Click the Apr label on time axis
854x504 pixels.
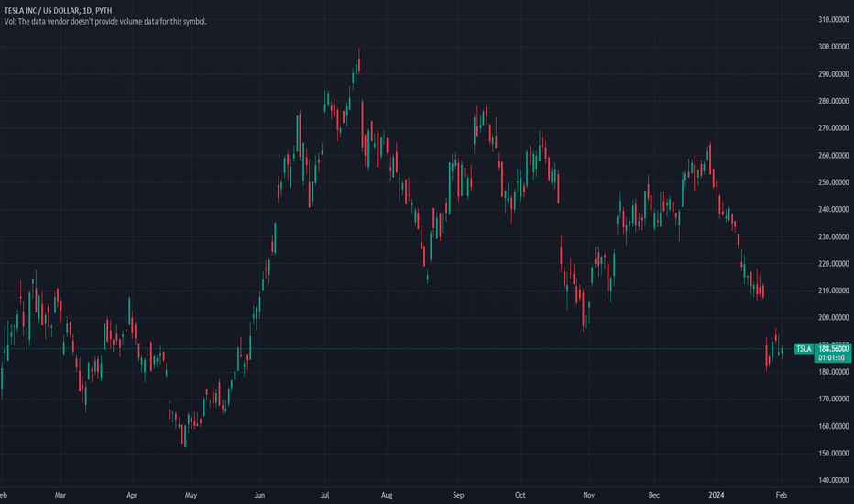131,495
